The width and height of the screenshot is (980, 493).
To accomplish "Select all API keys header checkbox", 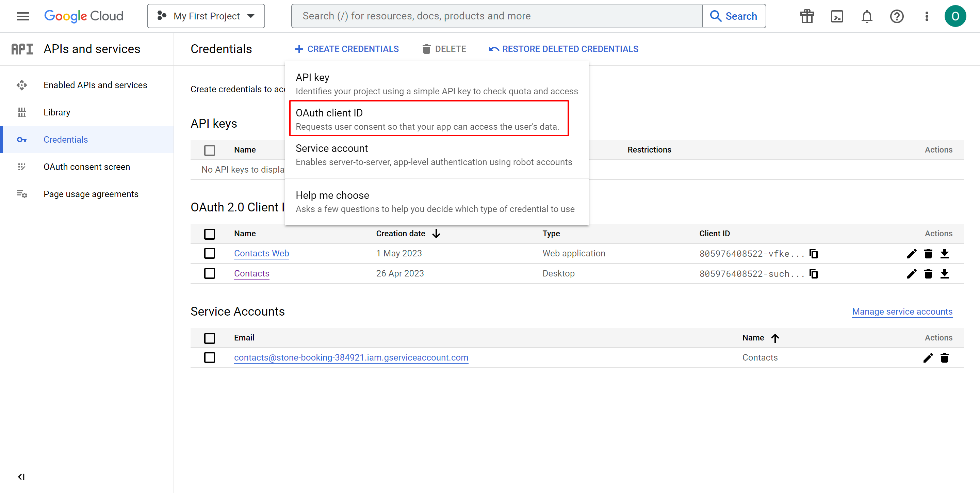I will (210, 150).
